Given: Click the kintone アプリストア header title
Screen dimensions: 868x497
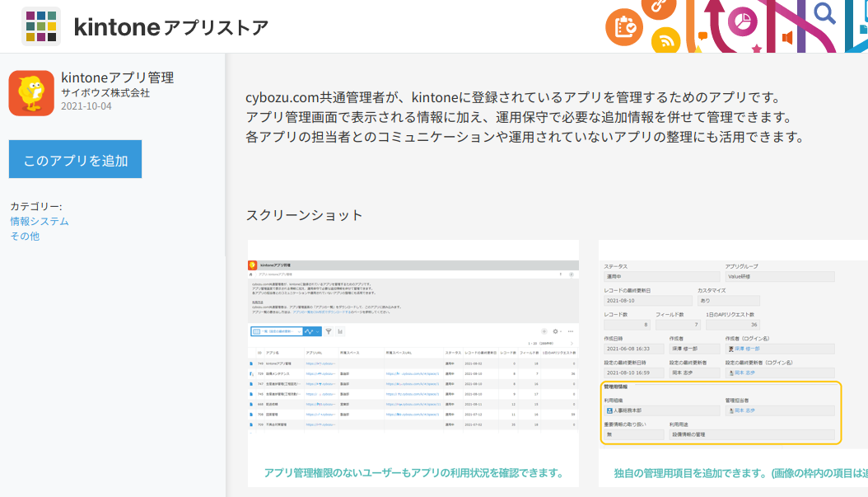Looking at the screenshot, I should 171,27.
